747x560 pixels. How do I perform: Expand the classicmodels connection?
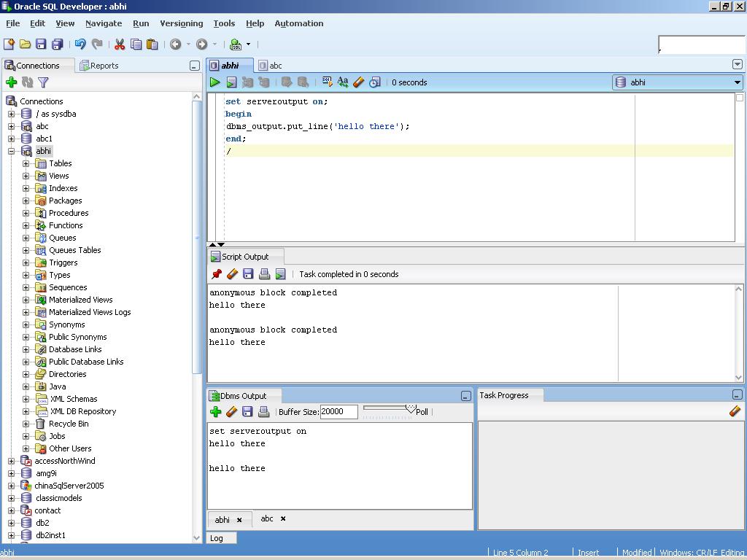pos(12,498)
